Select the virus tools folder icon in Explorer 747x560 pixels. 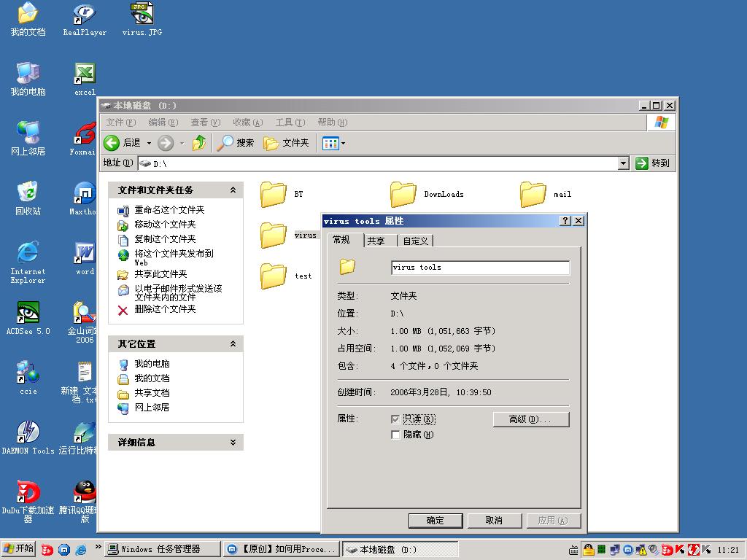(274, 236)
